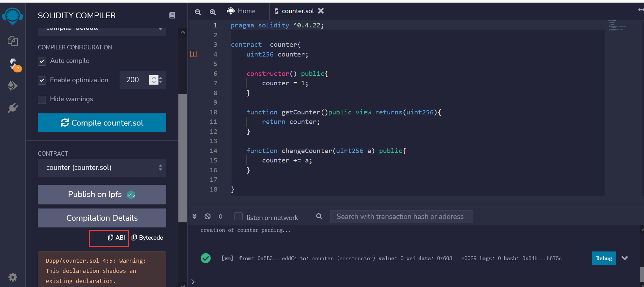Copy Bytecode to clipboard
Viewport: 644px width, 287px height.
coord(147,238)
